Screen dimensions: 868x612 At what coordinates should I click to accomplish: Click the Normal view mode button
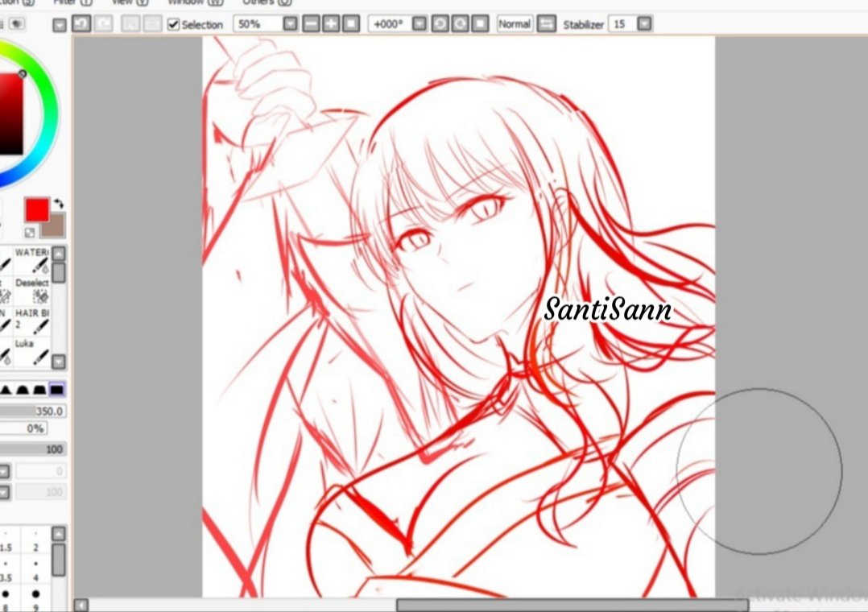(x=515, y=24)
